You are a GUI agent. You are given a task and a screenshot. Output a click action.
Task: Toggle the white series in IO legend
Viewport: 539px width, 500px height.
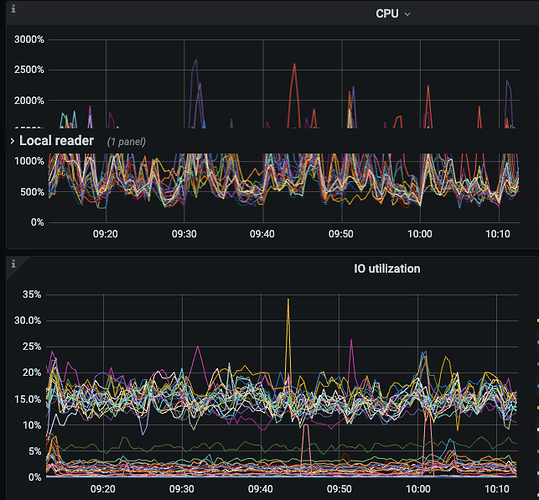click(538, 430)
